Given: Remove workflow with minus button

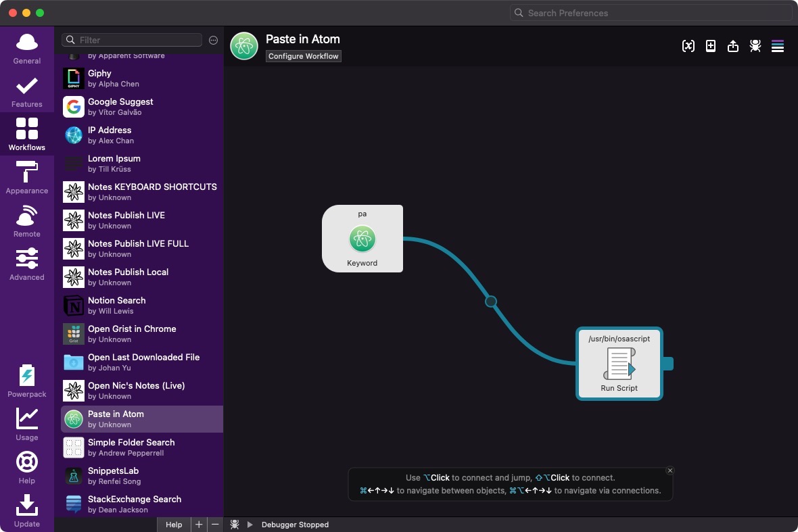Looking at the screenshot, I should pyautogui.click(x=215, y=525).
